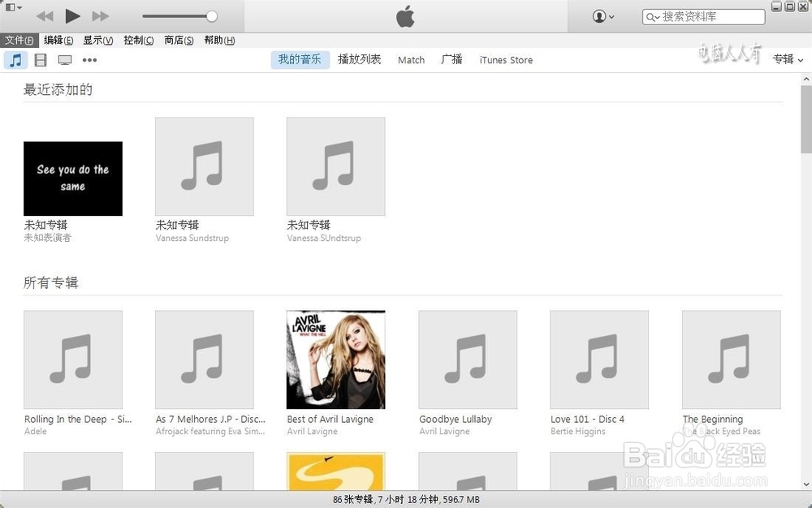Click the As 7 Melhores J.P title
This screenshot has width=812, height=508.
(x=210, y=419)
